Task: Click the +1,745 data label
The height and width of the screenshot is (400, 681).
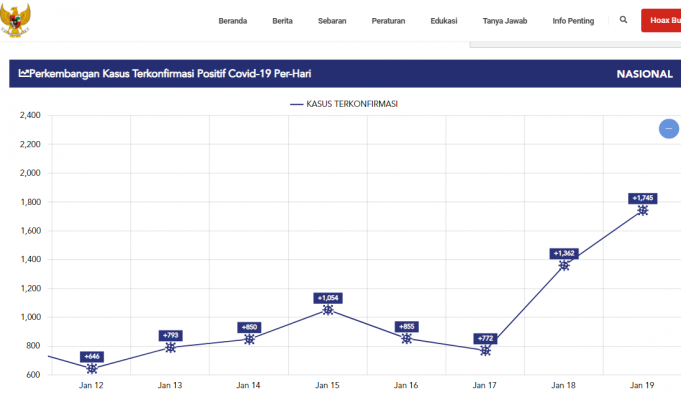Action: point(642,198)
